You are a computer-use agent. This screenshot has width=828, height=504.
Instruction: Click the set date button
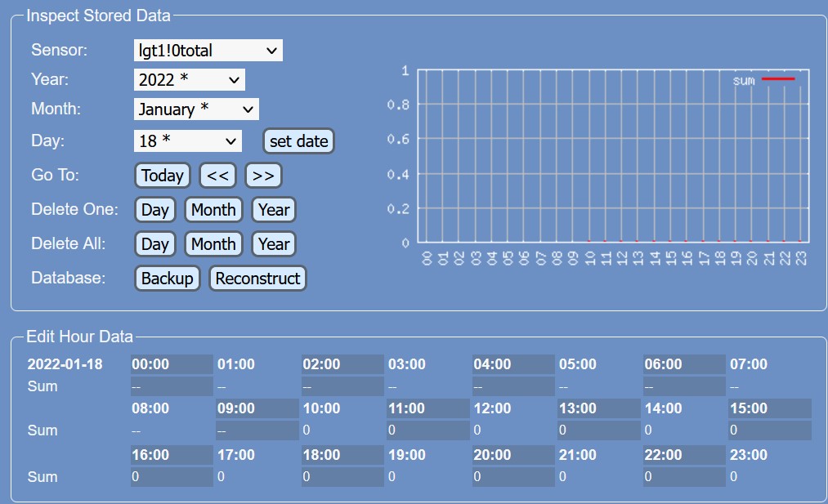(x=299, y=141)
